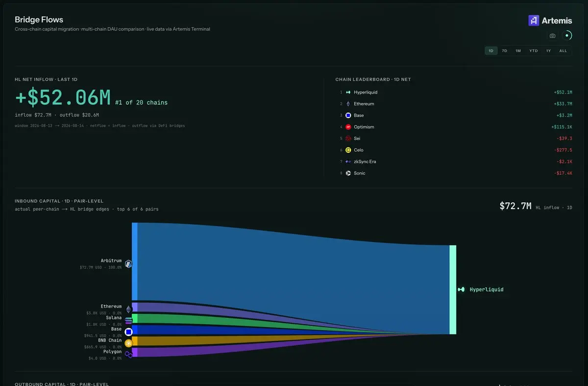Click the gold BNB Chain source node

135,341
